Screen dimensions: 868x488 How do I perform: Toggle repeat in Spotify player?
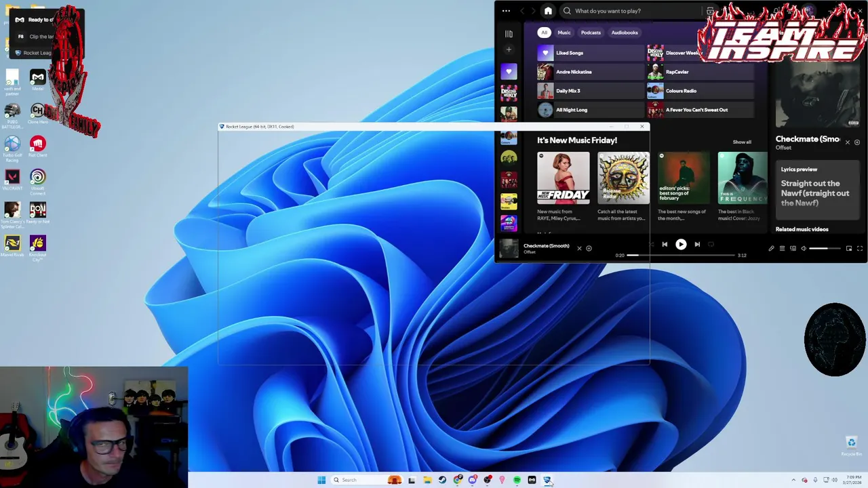pos(711,245)
